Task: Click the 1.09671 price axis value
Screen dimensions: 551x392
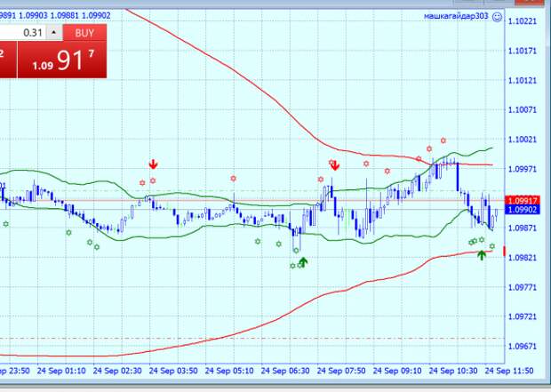Action: (x=523, y=347)
